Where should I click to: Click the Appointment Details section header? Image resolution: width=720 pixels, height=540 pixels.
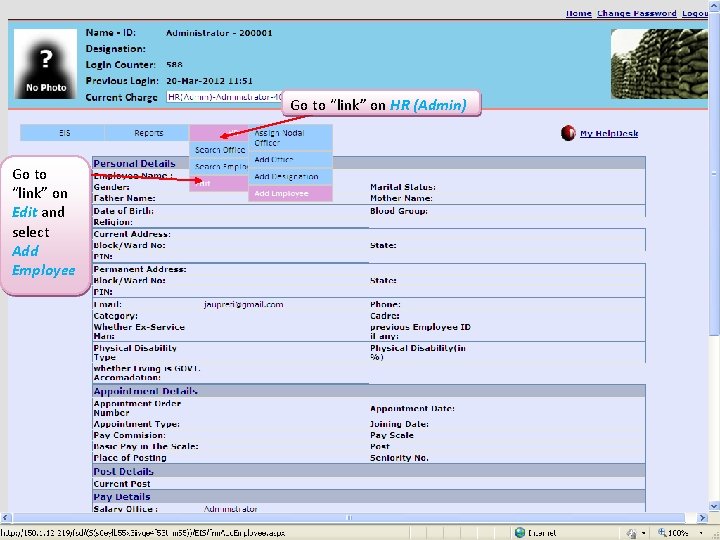[369, 391]
